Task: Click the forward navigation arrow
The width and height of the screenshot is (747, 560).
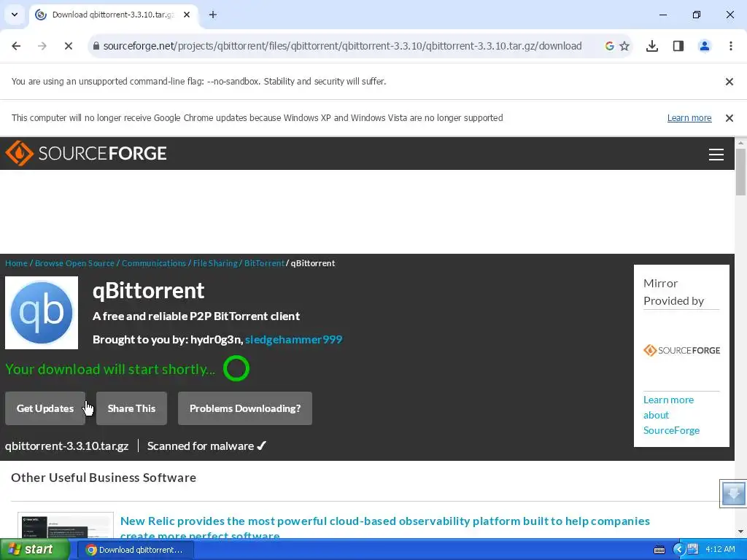Action: (x=42, y=46)
